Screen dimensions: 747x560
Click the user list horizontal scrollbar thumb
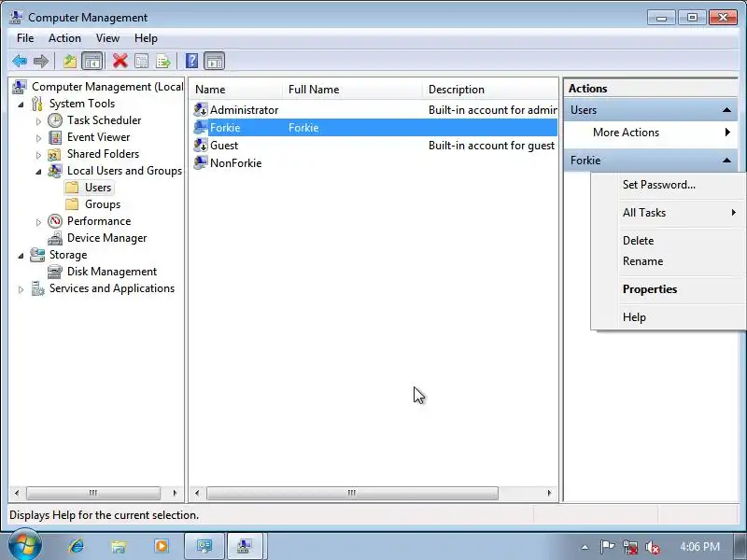pyautogui.click(x=352, y=493)
